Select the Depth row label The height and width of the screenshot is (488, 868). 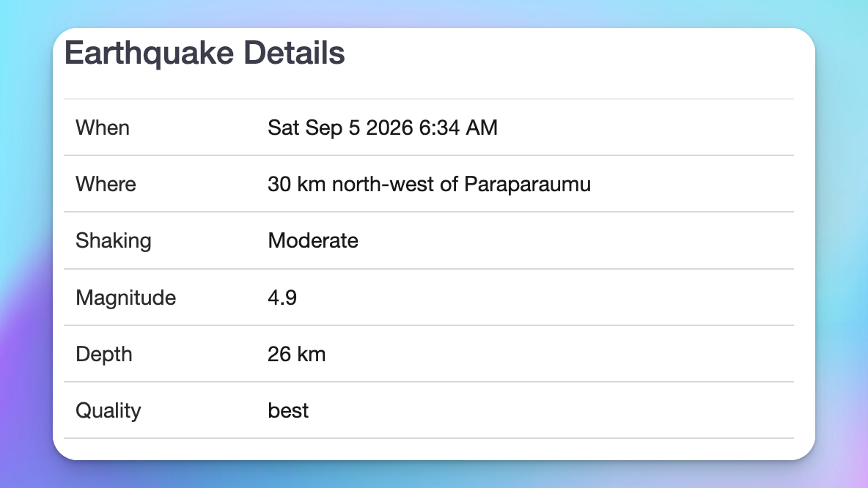(x=104, y=354)
